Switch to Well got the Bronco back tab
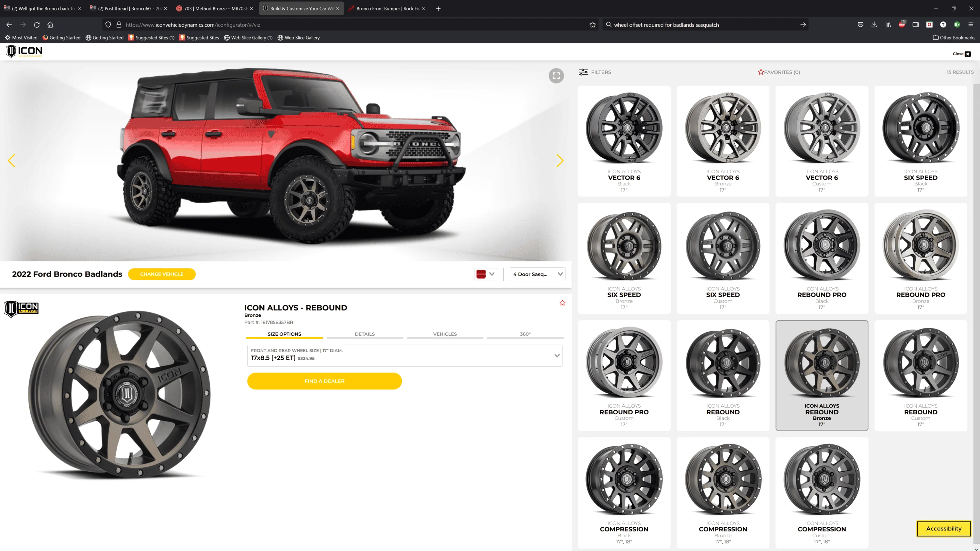Viewport: 980px width, 551px height. coord(42,8)
